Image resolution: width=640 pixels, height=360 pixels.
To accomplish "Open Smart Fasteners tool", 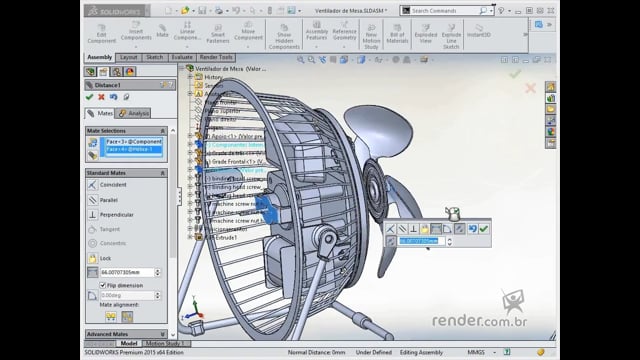I will 218,33.
